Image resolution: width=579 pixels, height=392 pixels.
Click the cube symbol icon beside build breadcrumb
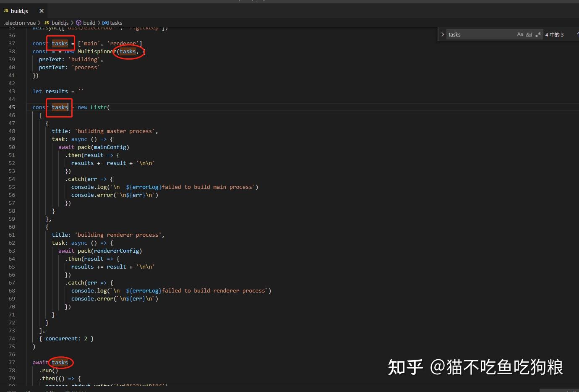(78, 23)
